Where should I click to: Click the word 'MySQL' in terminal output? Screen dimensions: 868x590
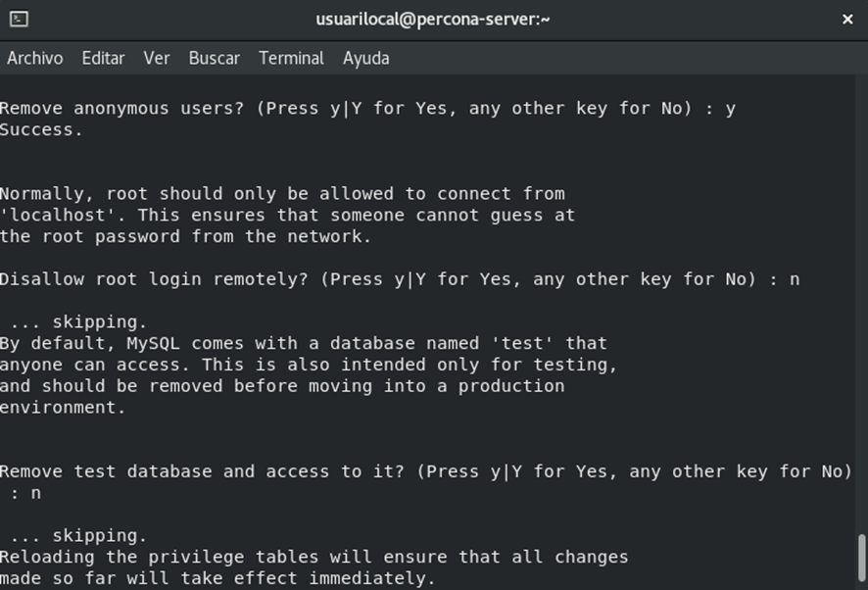click(x=154, y=343)
